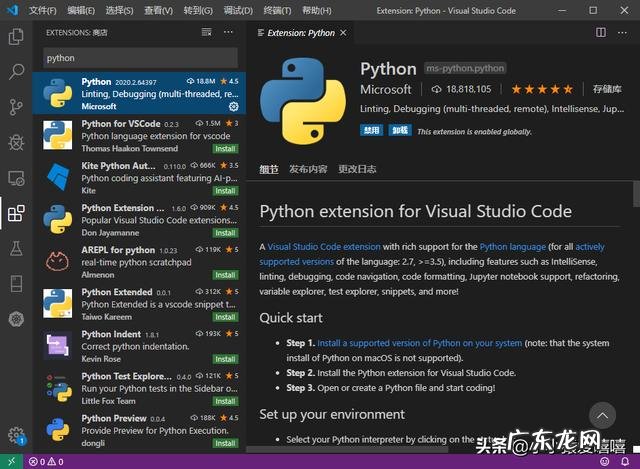This screenshot has width=640, height=469.
Task: Click the feedback smiley in status bar
Action: pyautogui.click(x=604, y=462)
